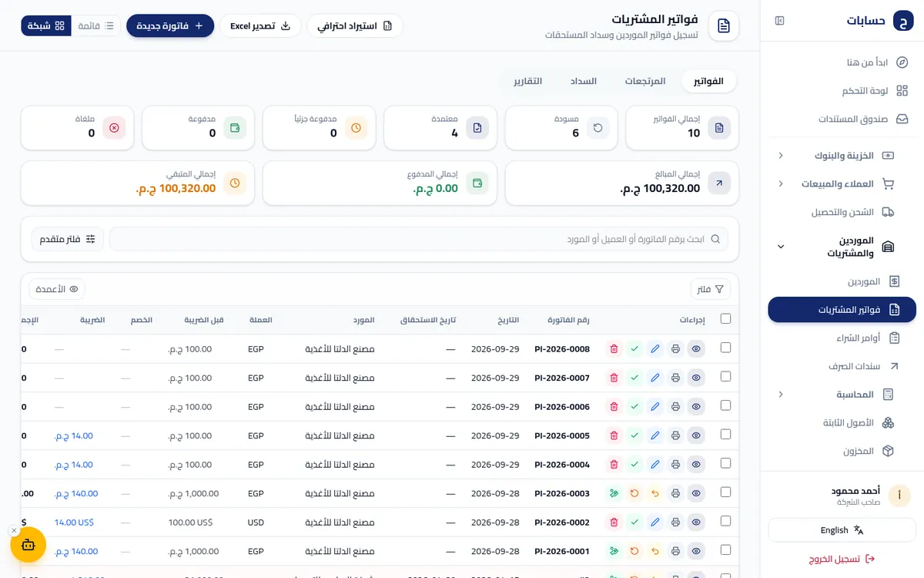Click the purchase invoices page header icon
924x578 pixels.
point(724,26)
